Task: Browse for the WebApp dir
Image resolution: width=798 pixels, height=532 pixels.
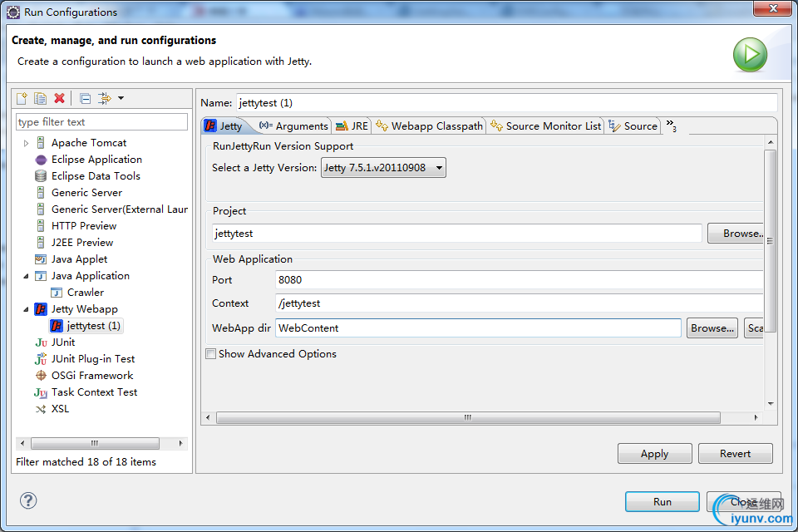Action: click(712, 328)
